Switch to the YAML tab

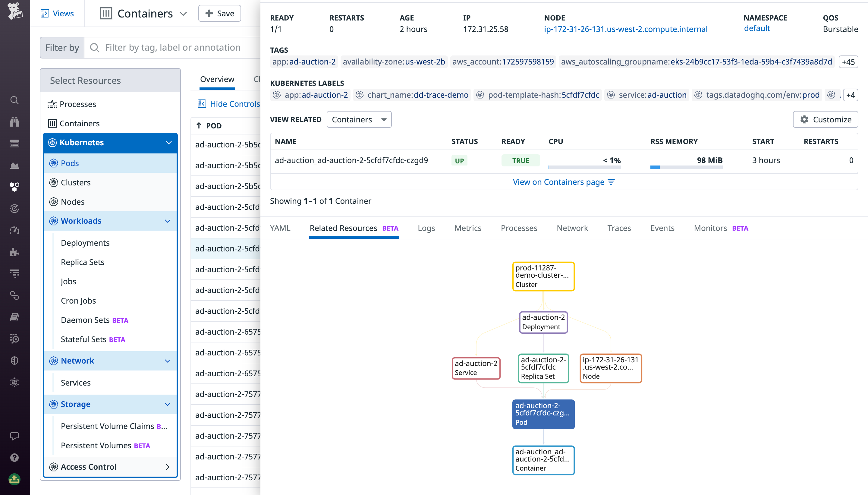pyautogui.click(x=280, y=228)
